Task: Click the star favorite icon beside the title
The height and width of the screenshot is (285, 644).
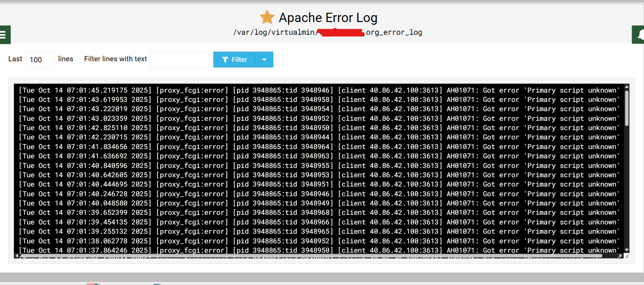Action: [267, 17]
